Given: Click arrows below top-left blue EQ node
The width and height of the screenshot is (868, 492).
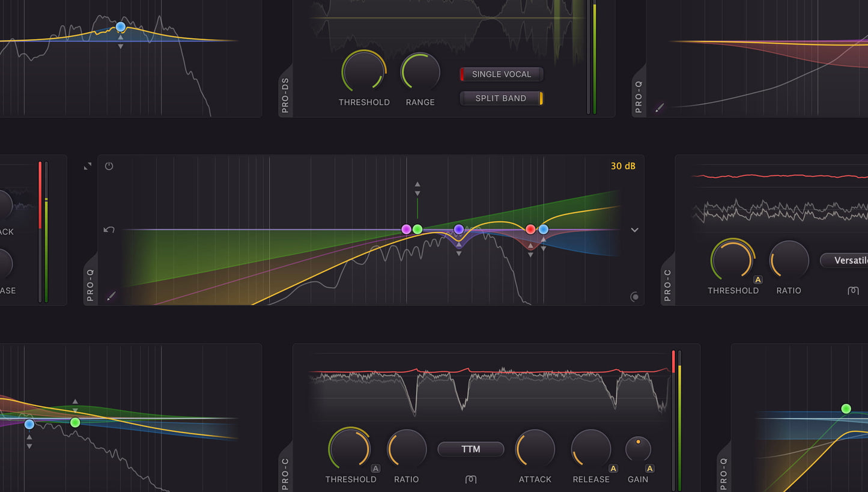Looking at the screenshot, I should [121, 41].
